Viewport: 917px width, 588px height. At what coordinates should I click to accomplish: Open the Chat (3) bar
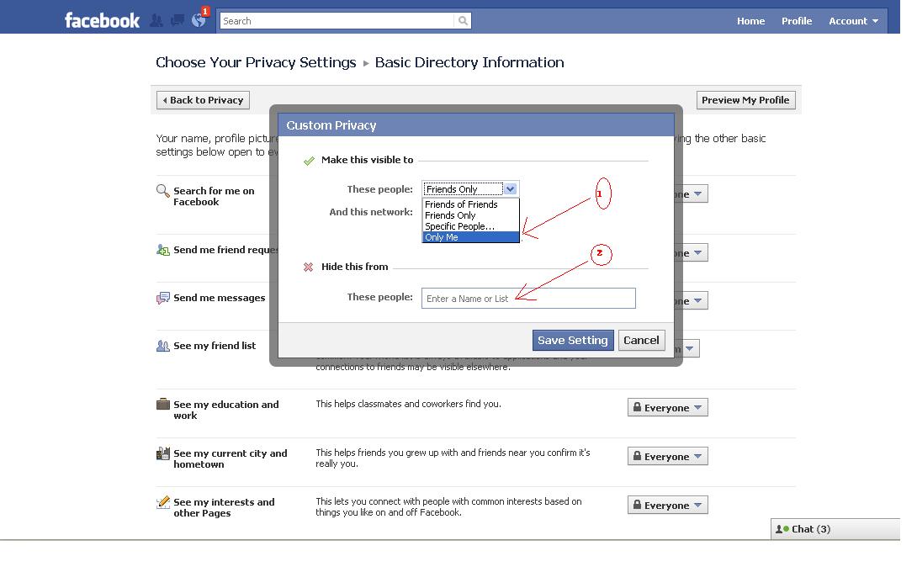point(835,529)
